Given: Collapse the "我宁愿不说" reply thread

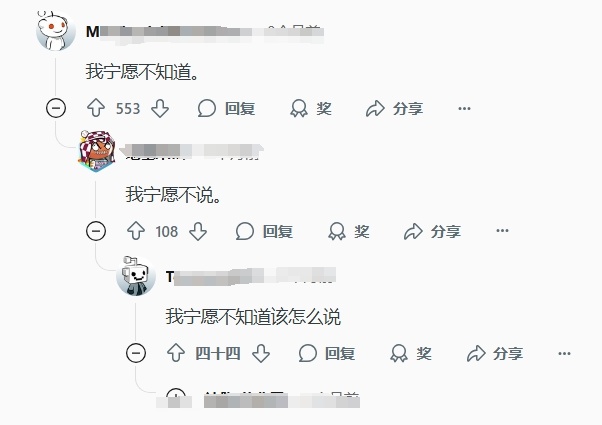Looking at the screenshot, I should click(96, 231).
